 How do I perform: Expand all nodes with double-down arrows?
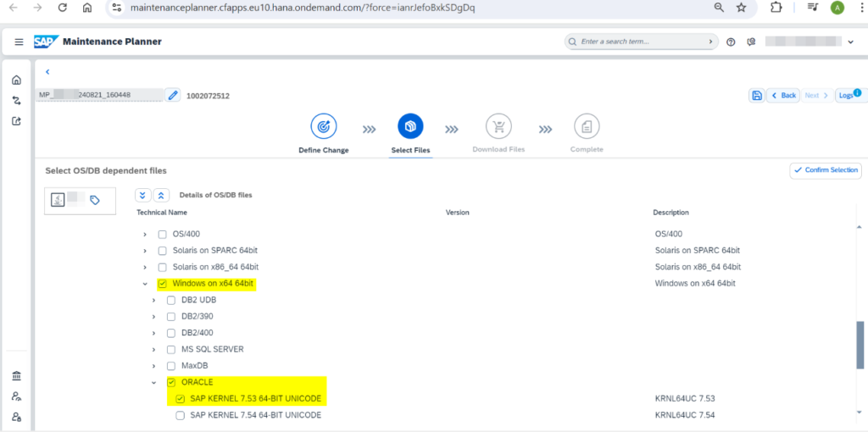142,196
